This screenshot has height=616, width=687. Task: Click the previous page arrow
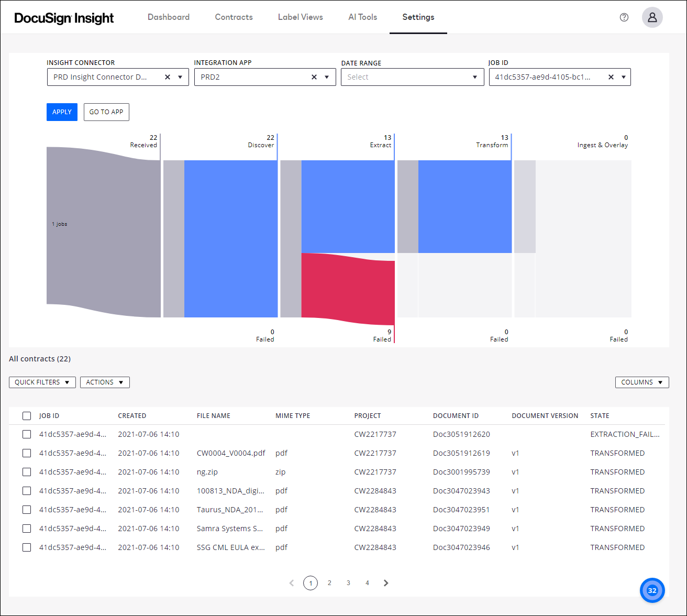[292, 583]
